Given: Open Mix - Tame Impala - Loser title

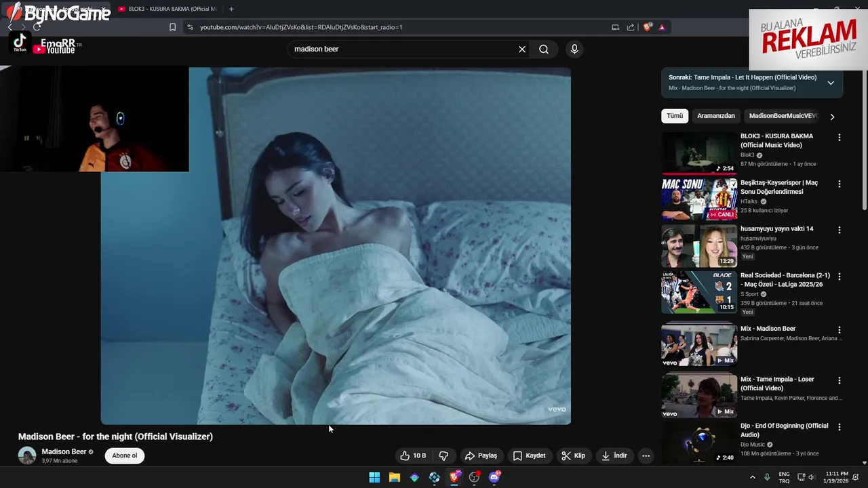Looking at the screenshot, I should pyautogui.click(x=777, y=384).
